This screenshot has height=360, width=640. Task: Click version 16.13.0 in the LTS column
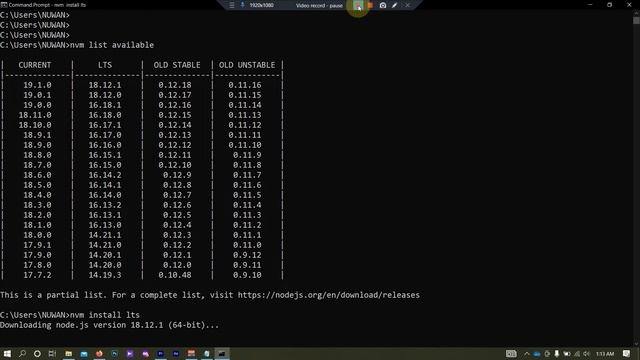pos(105,225)
